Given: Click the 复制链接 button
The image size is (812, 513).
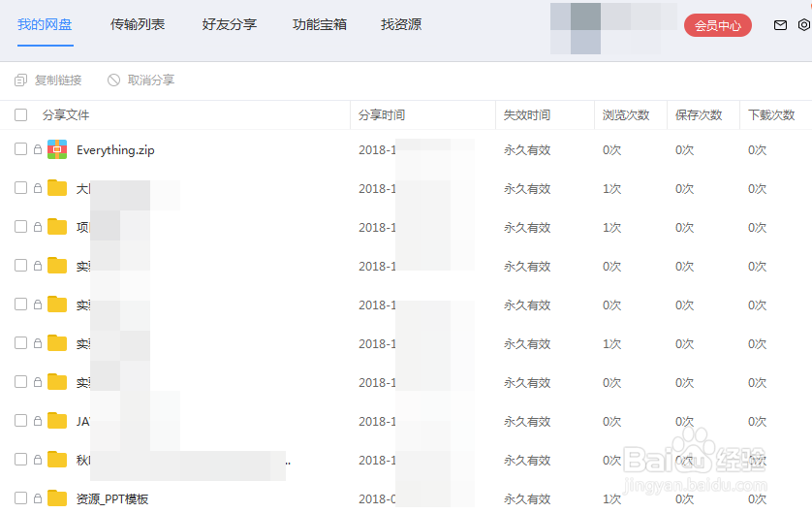Looking at the screenshot, I should [x=48, y=80].
